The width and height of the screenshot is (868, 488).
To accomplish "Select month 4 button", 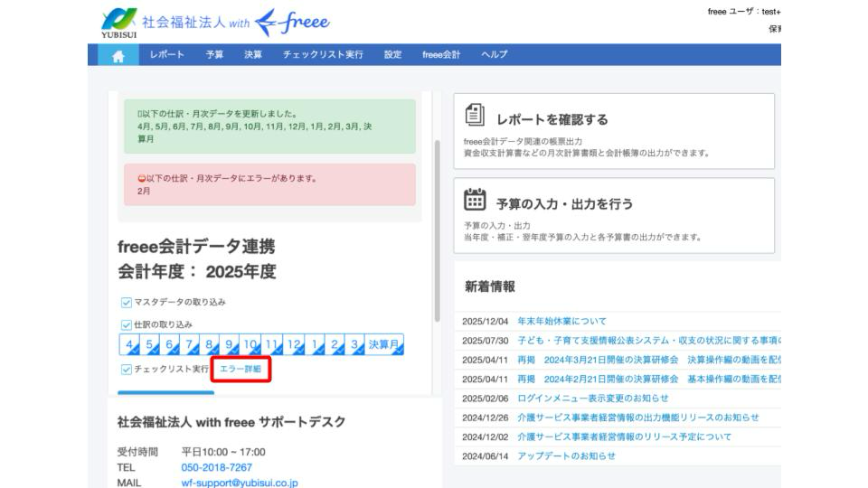I will tap(129, 344).
